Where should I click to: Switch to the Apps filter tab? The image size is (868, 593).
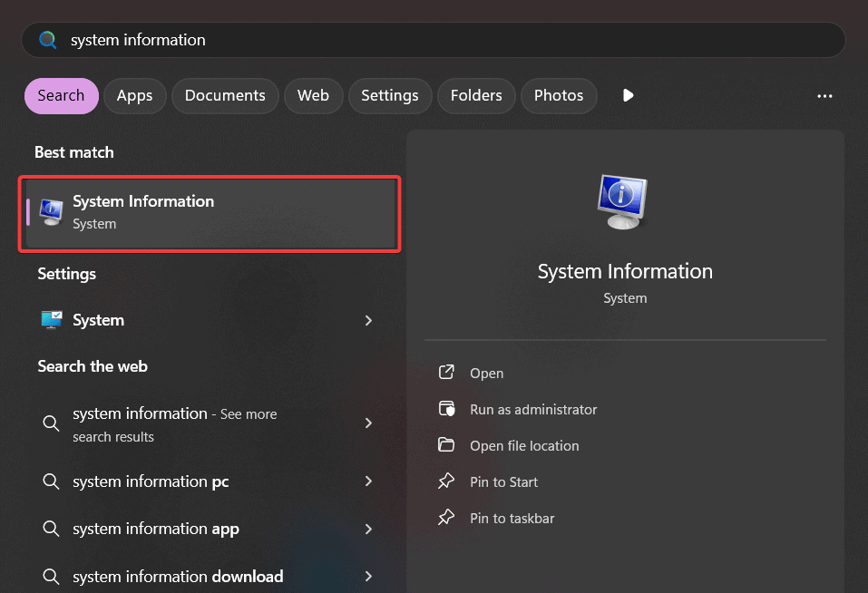tap(134, 95)
